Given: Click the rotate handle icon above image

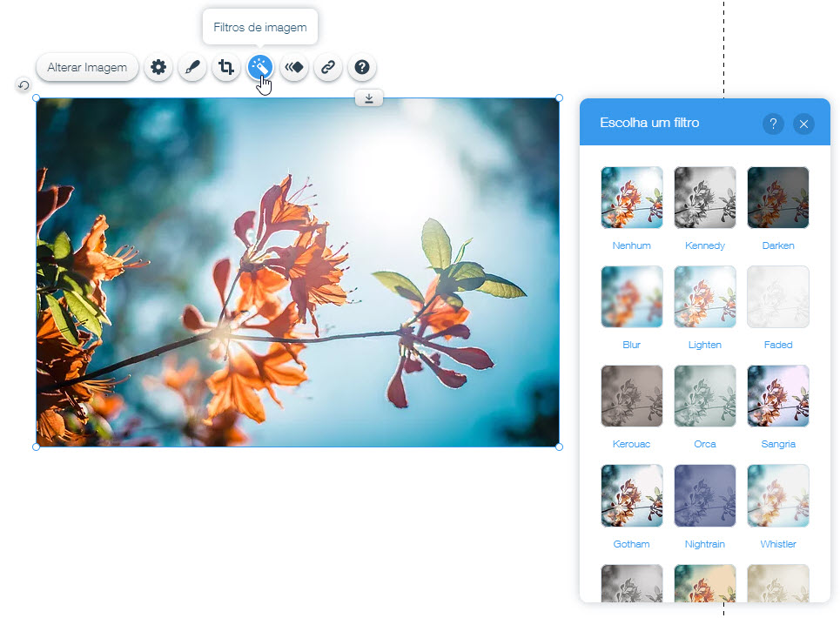Looking at the screenshot, I should [24, 85].
